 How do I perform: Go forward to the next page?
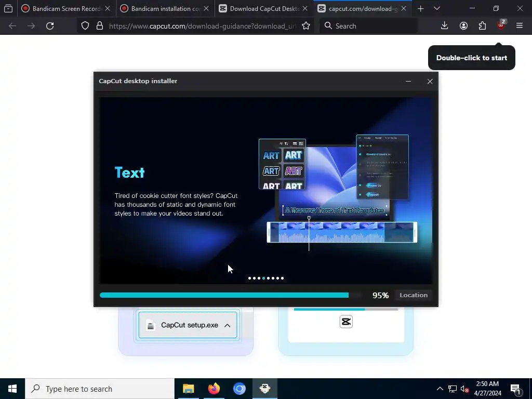[x=31, y=26]
